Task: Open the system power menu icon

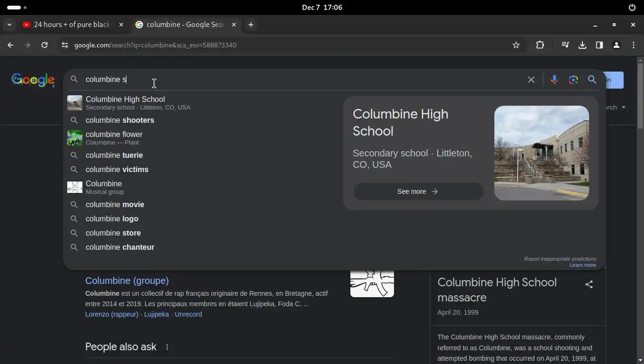Action: coord(632,7)
